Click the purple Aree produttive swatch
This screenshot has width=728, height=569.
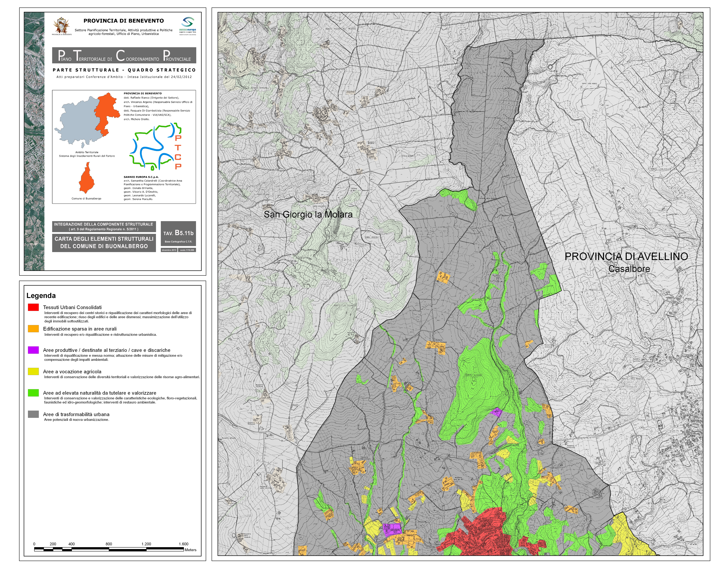coord(33,350)
